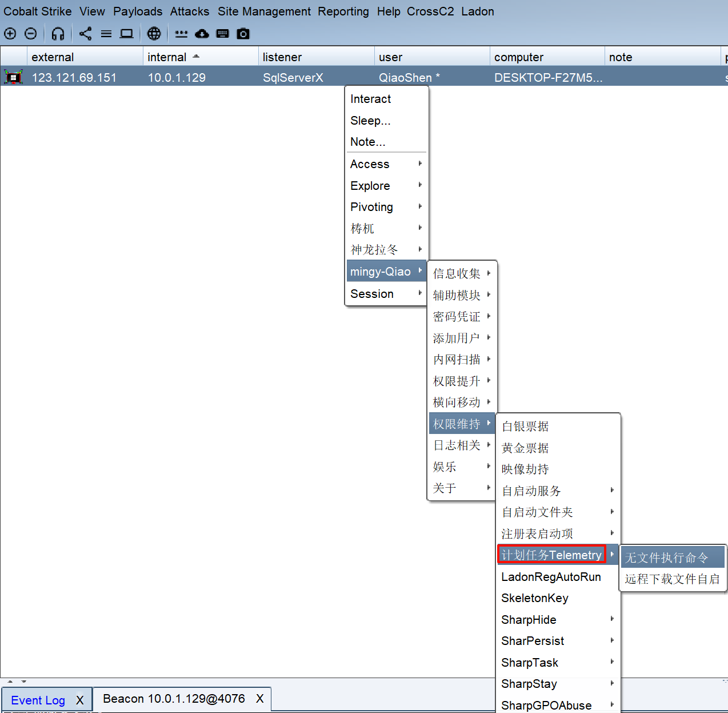Open web log via globe icon
Image resolution: width=728 pixels, height=713 pixels.
[154, 34]
